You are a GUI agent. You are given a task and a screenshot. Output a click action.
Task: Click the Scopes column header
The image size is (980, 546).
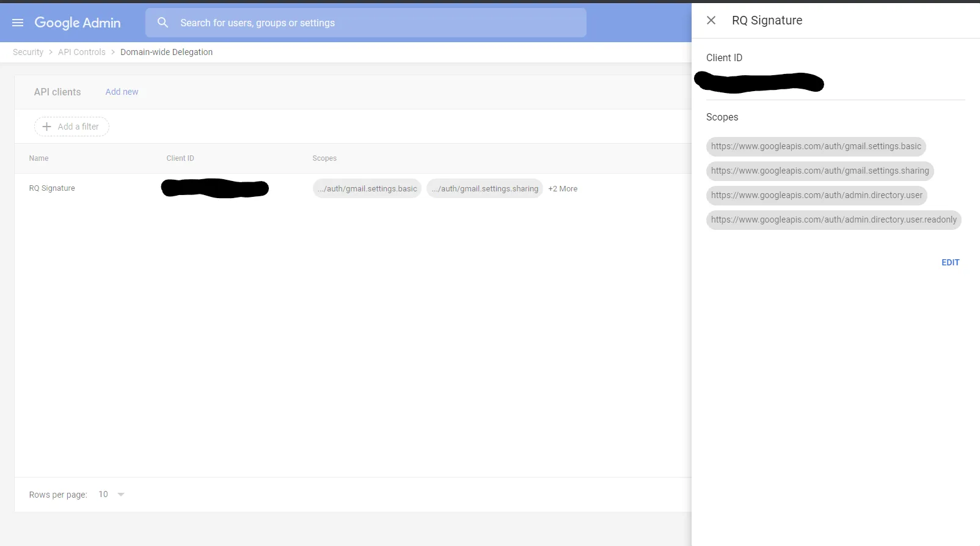[x=324, y=158]
